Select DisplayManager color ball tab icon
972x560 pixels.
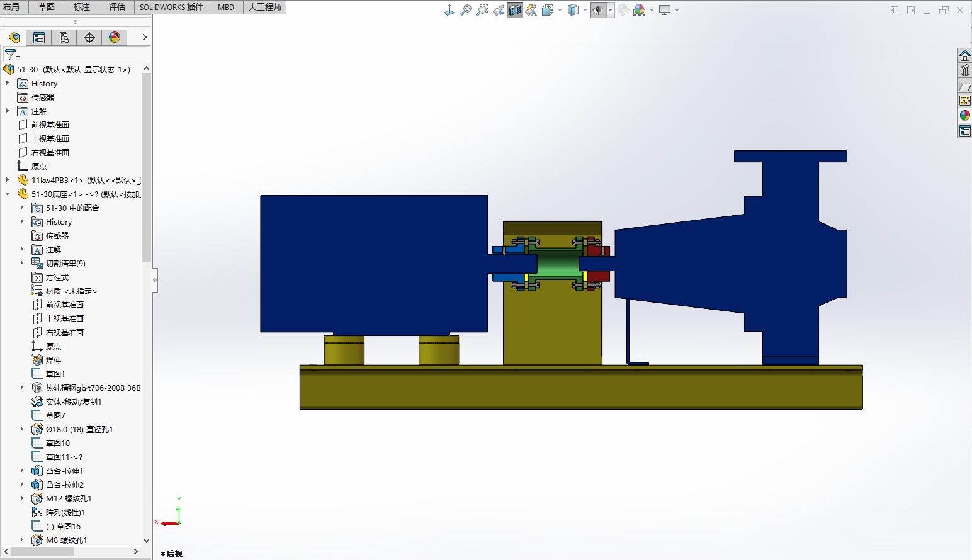[x=115, y=38]
